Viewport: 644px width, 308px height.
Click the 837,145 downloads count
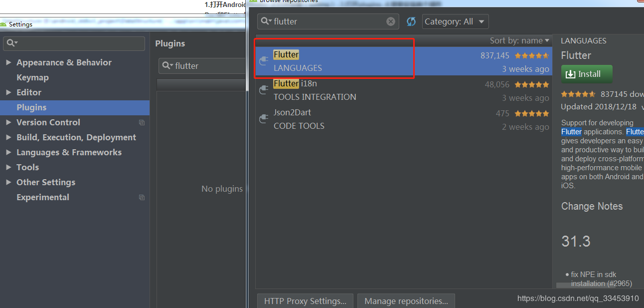click(x=495, y=55)
